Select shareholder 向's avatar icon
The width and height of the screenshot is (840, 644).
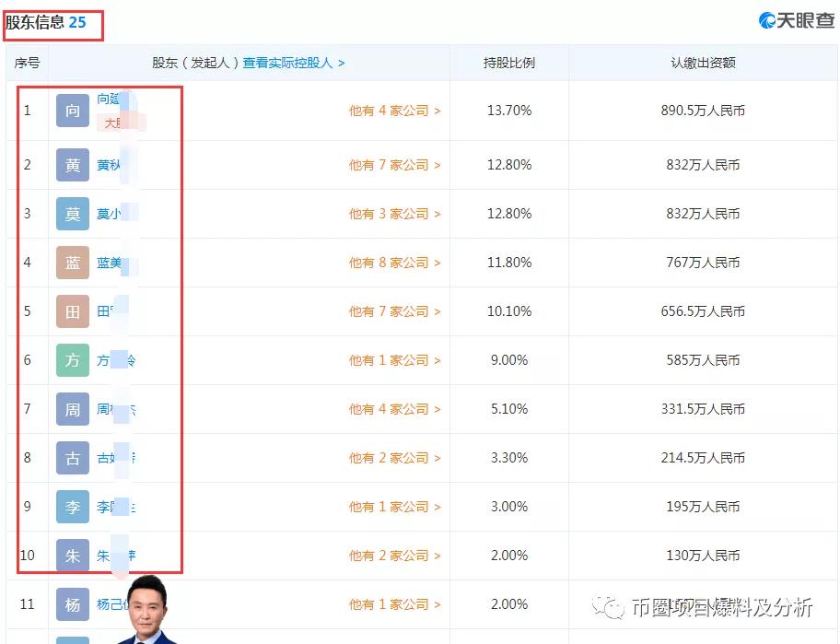click(x=72, y=111)
